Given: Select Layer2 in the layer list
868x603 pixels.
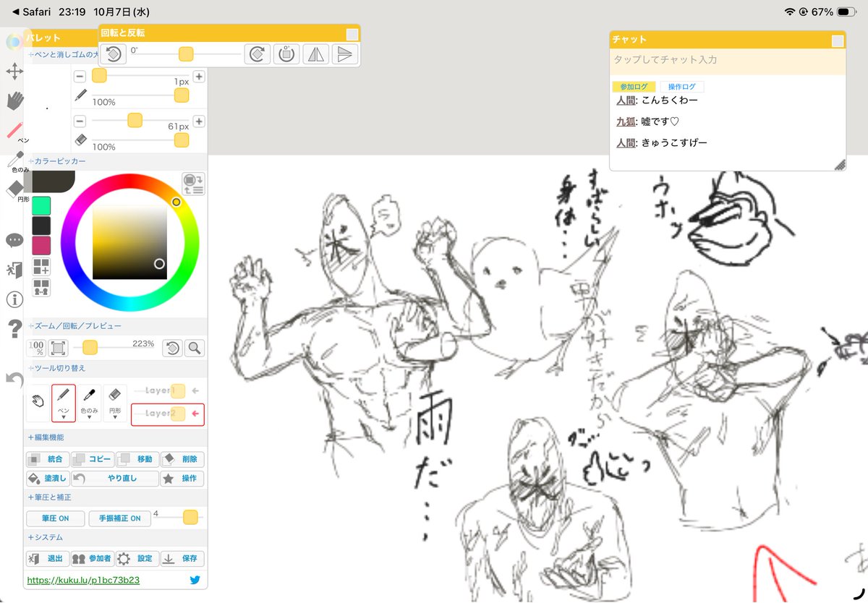Looking at the screenshot, I should pos(168,414).
